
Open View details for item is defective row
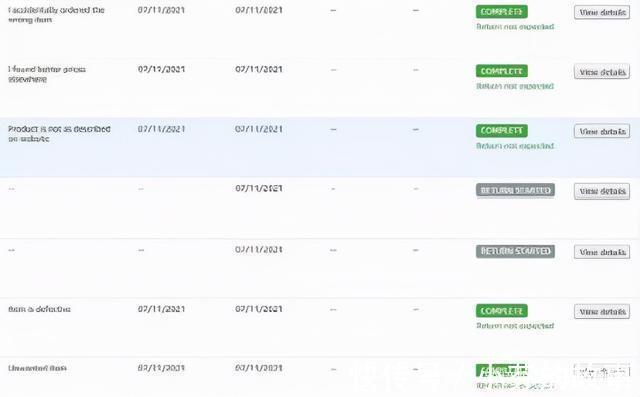[x=602, y=312]
